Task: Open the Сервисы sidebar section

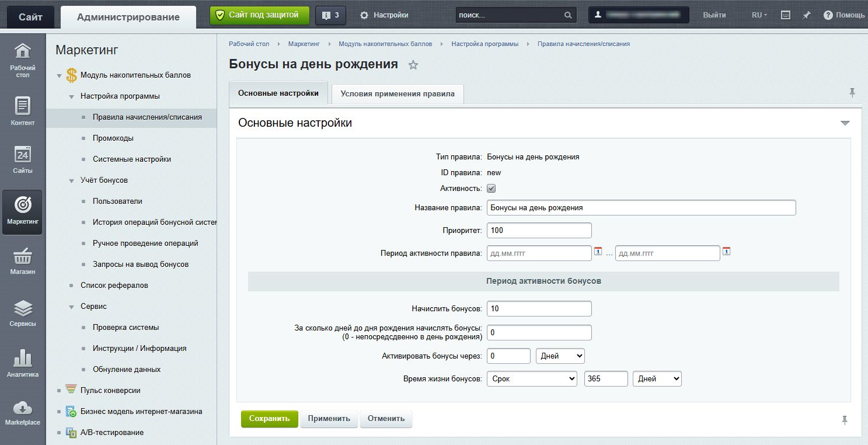Action: 23,312
